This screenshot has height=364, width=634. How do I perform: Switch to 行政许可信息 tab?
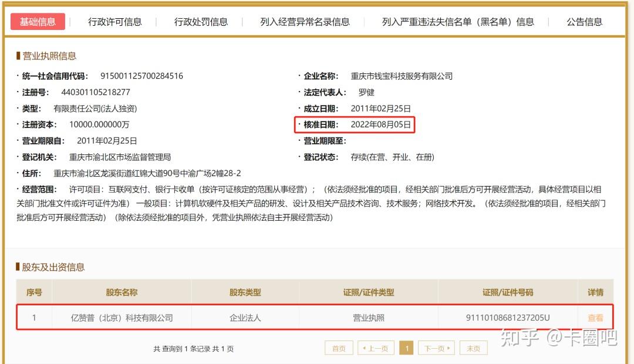pyautogui.click(x=115, y=22)
